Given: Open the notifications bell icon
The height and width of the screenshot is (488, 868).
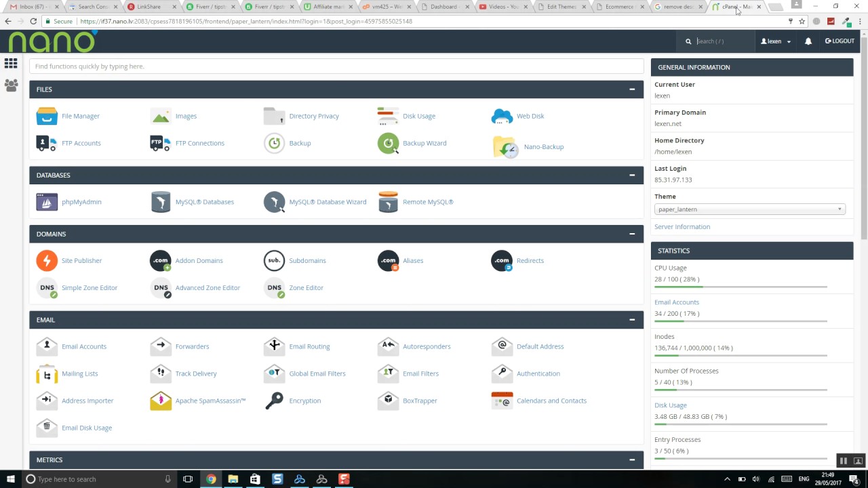Looking at the screenshot, I should (x=808, y=41).
